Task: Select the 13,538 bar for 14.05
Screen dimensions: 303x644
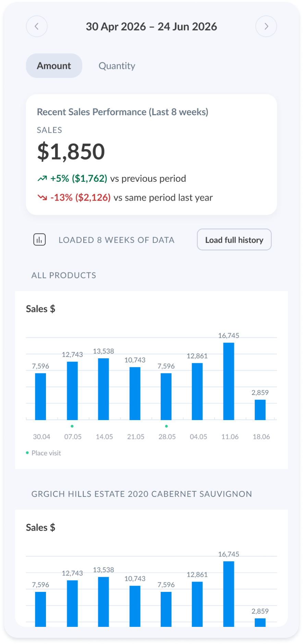Action: click(x=104, y=389)
